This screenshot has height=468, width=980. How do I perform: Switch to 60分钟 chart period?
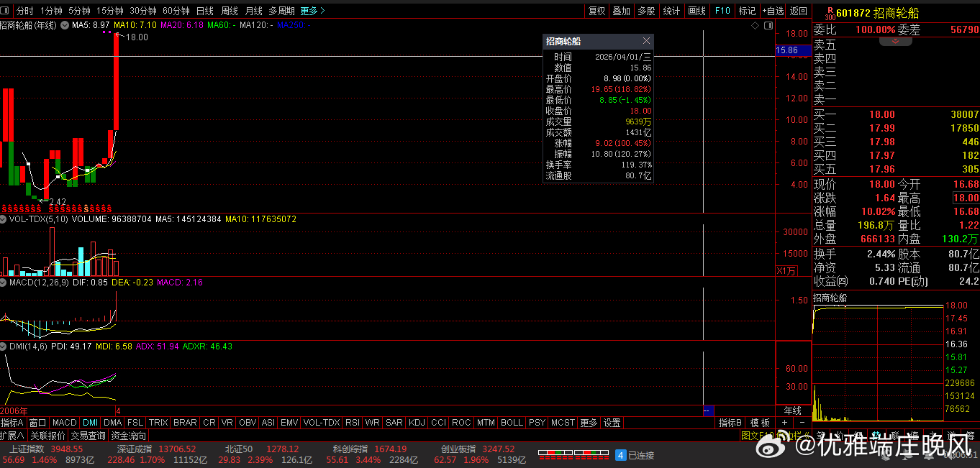tap(176, 11)
